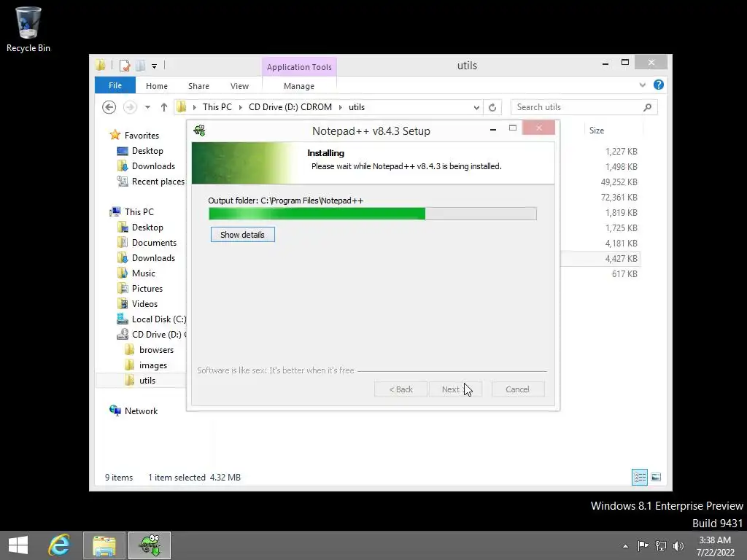747x560 pixels.
Task: Click the < Back button in Setup
Action: [x=400, y=389]
